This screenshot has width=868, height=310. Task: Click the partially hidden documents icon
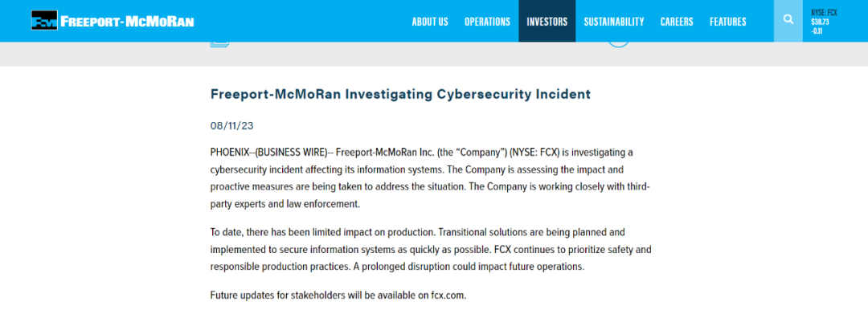pyautogui.click(x=219, y=43)
